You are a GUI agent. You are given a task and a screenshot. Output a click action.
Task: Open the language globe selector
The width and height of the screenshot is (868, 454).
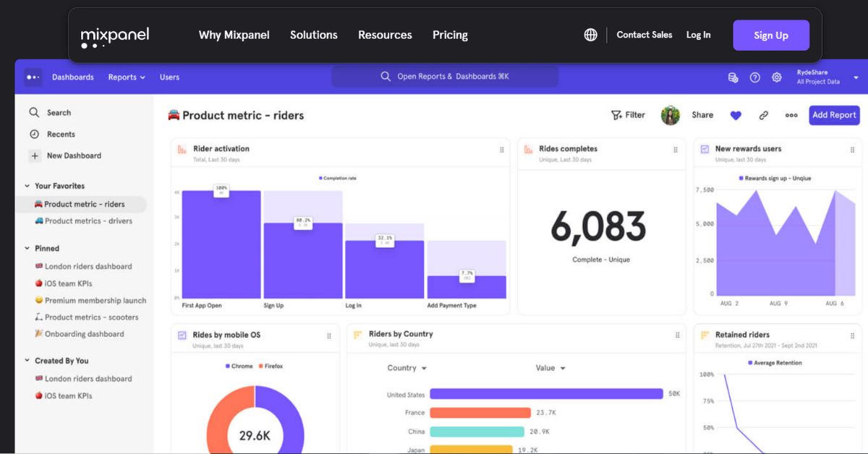coord(590,35)
